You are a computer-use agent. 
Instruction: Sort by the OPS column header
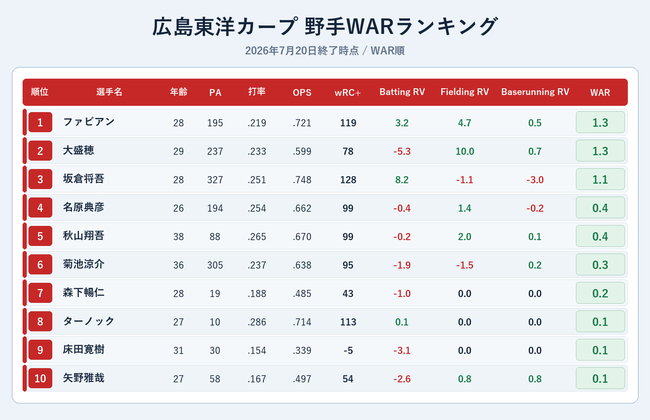[x=302, y=92]
